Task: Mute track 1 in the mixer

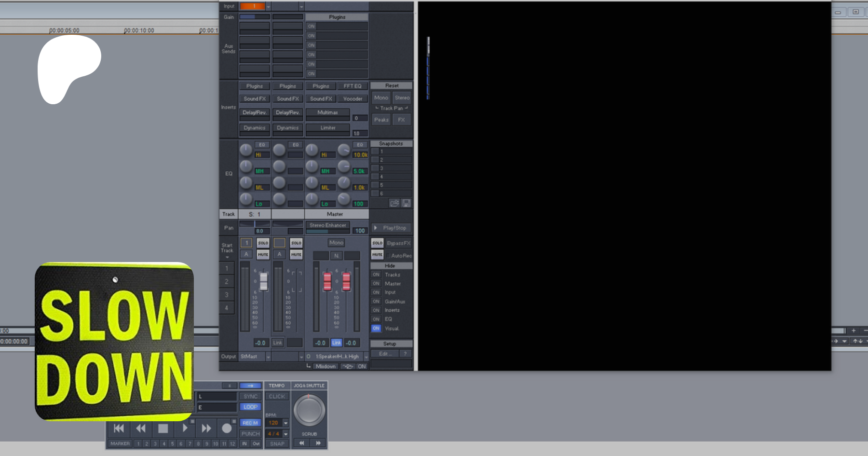Action: pyautogui.click(x=263, y=254)
